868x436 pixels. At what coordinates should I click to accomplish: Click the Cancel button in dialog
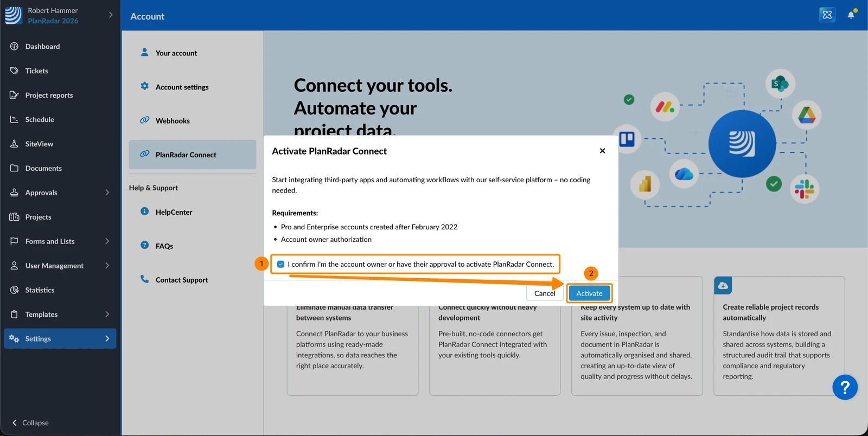pyautogui.click(x=545, y=293)
